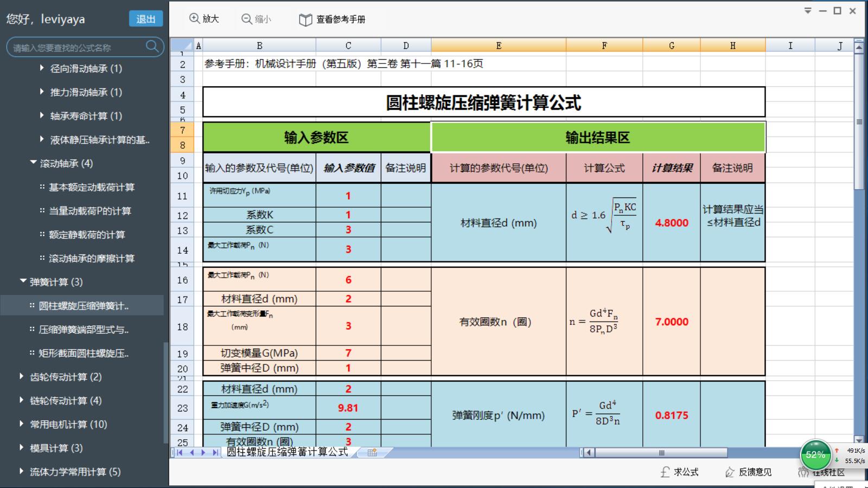Click the select-all corner of the spreadsheet

182,46
